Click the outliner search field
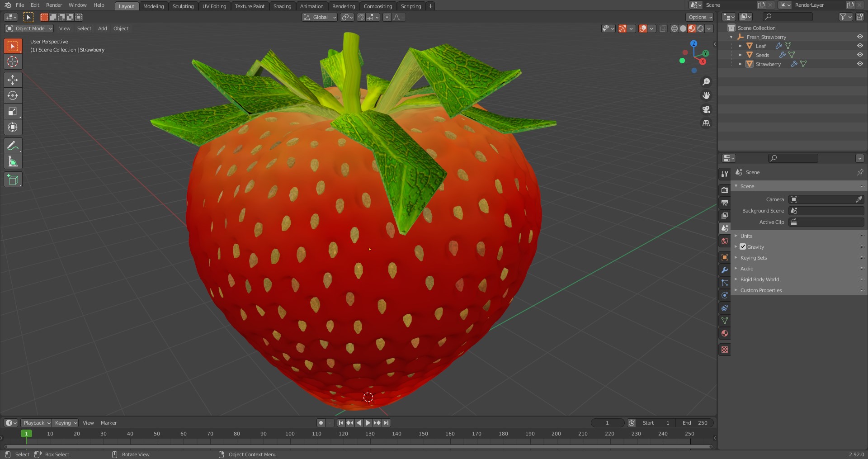This screenshot has height=459, width=868. pos(788,17)
